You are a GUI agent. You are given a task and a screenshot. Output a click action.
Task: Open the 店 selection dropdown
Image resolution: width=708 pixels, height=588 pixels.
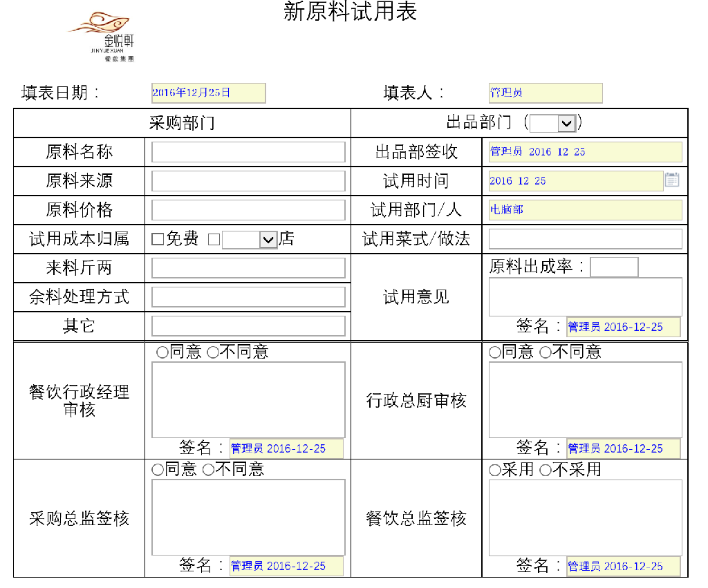point(249,239)
